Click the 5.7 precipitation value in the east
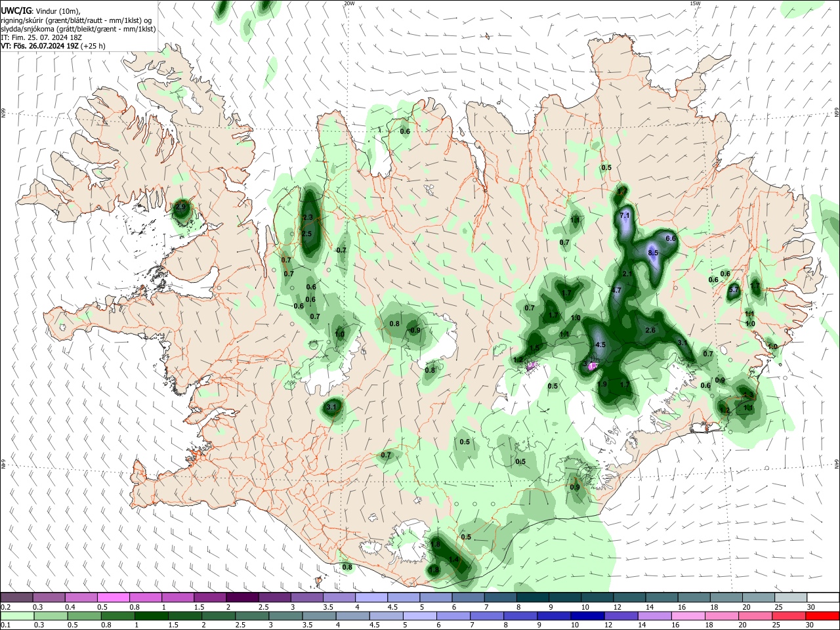Viewport: 840px width, 630px height. 734,289
